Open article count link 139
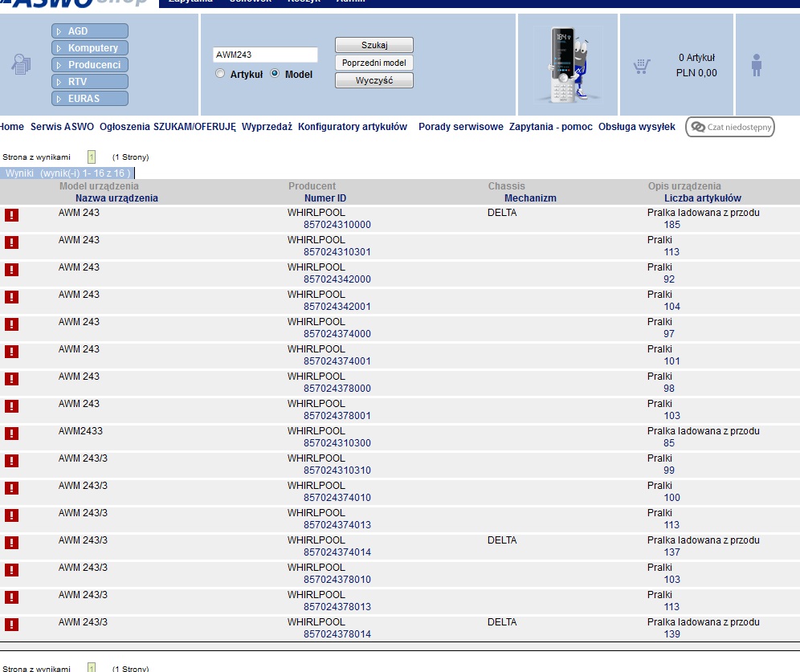 [x=672, y=634]
